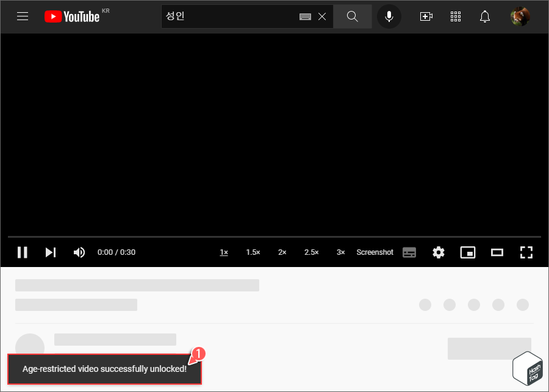The width and height of the screenshot is (549, 392).
Task: Go to YouTube home via the logo
Action: point(71,16)
